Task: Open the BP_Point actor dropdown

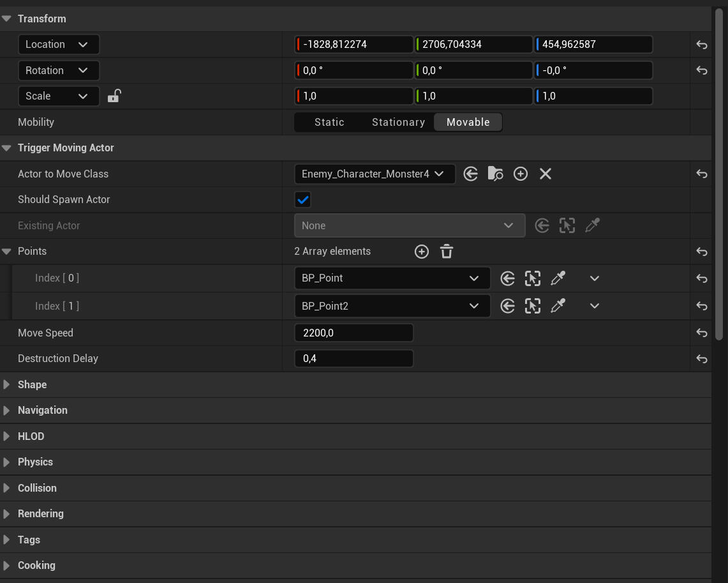Action: tap(392, 278)
